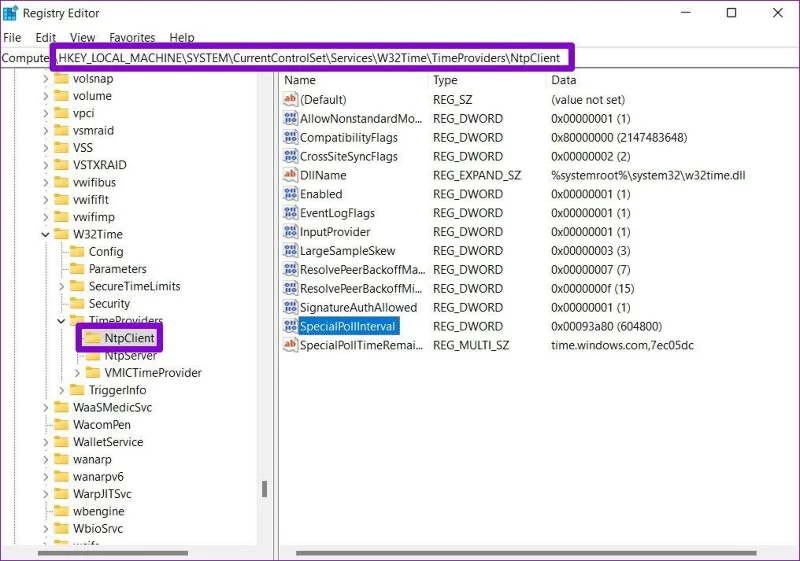Viewport: 800px width, 561px height.
Task: Open the File menu
Action: click(x=12, y=37)
